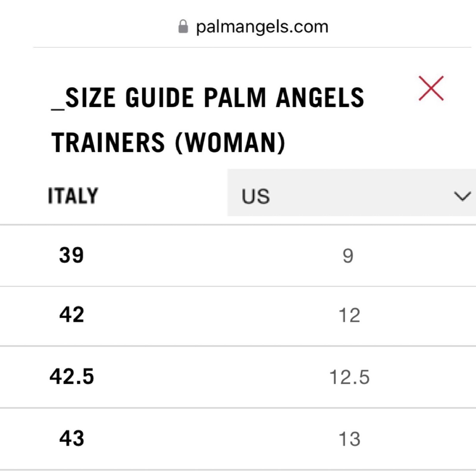Select the Italy size 42 row
This screenshot has width=476, height=476.
[x=238, y=316]
